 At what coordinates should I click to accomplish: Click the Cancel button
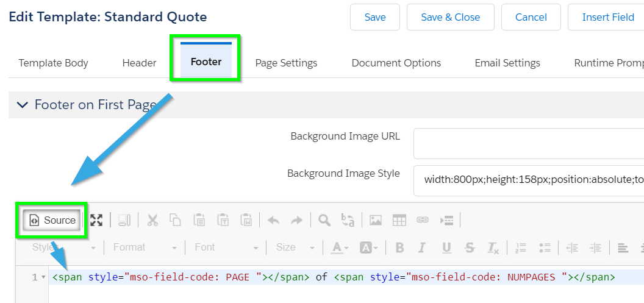pyautogui.click(x=531, y=17)
